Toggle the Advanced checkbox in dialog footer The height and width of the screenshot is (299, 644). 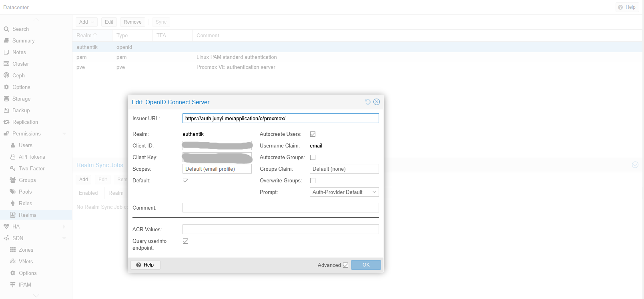pos(346,265)
